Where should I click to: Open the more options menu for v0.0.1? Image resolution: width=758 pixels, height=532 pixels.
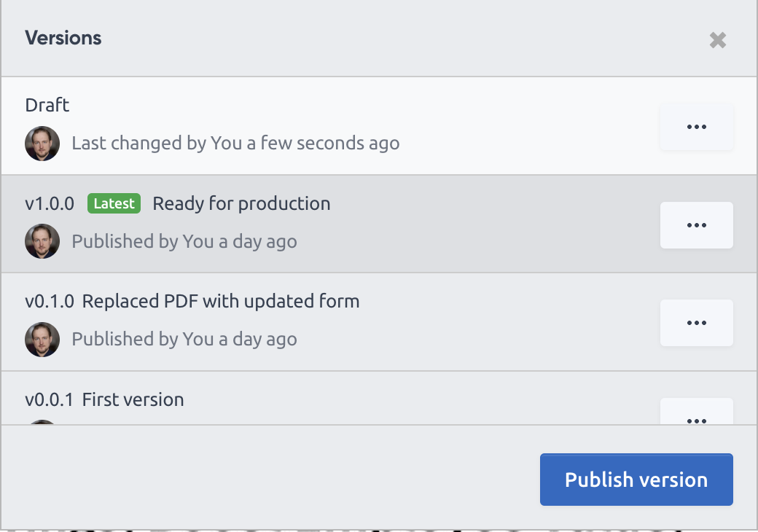696,418
